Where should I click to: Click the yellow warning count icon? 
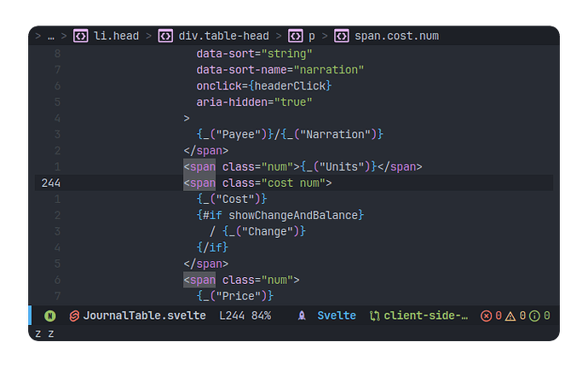tap(510, 316)
